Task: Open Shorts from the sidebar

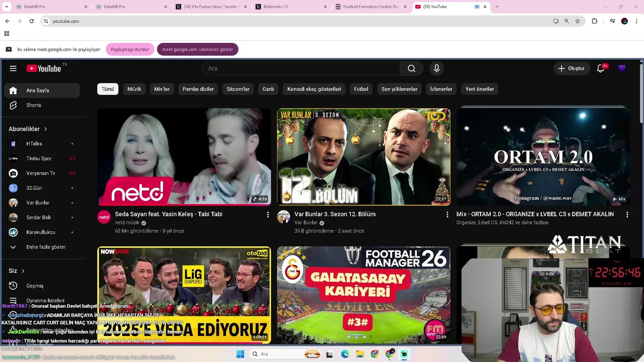Action: (42, 105)
